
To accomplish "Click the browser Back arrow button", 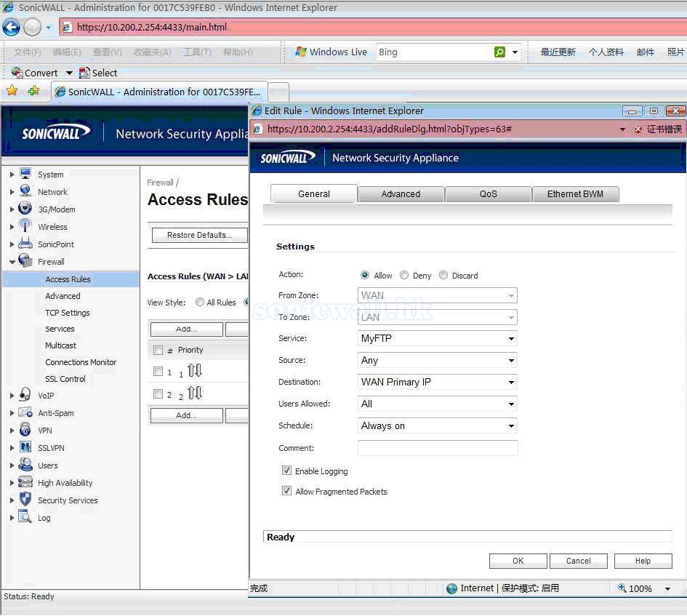I will 11,27.
